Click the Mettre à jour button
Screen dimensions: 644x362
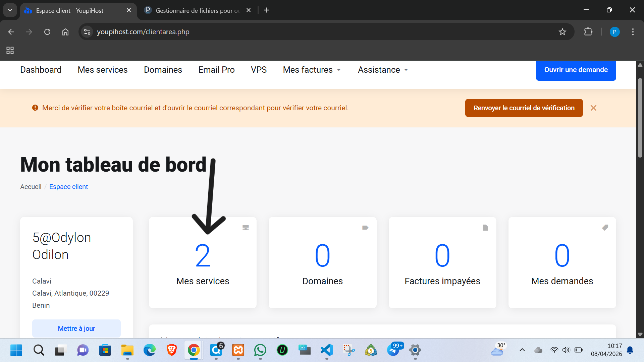(76, 328)
